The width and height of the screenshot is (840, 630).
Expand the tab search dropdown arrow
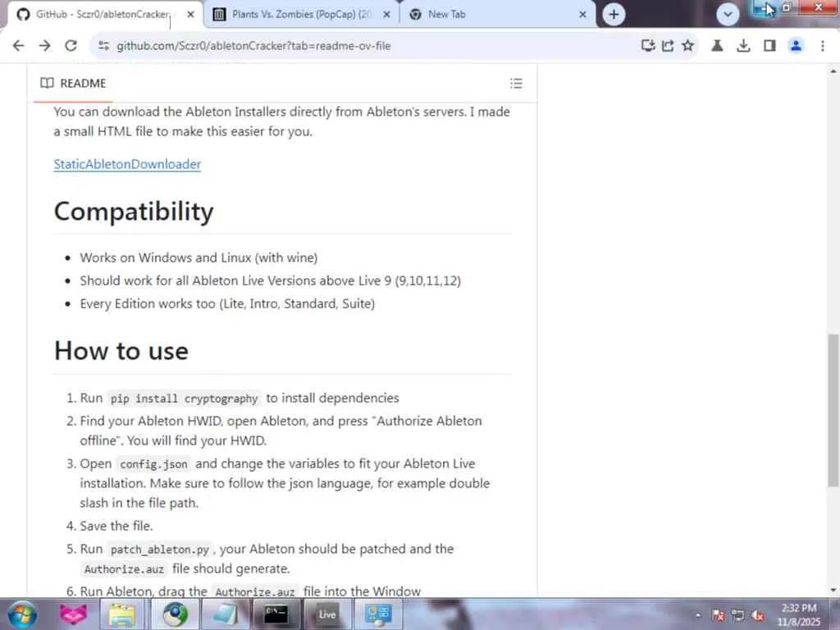[728, 15]
